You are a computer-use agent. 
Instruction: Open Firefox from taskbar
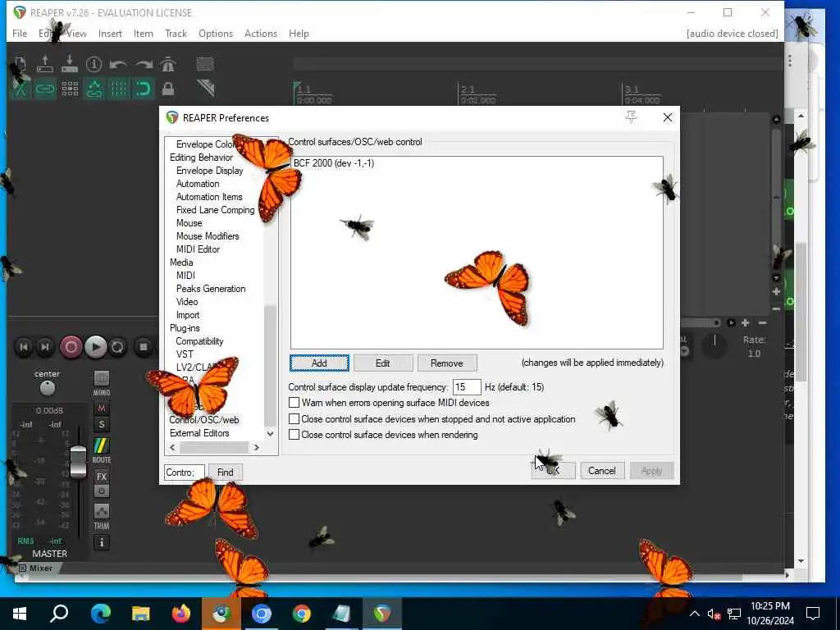181,614
